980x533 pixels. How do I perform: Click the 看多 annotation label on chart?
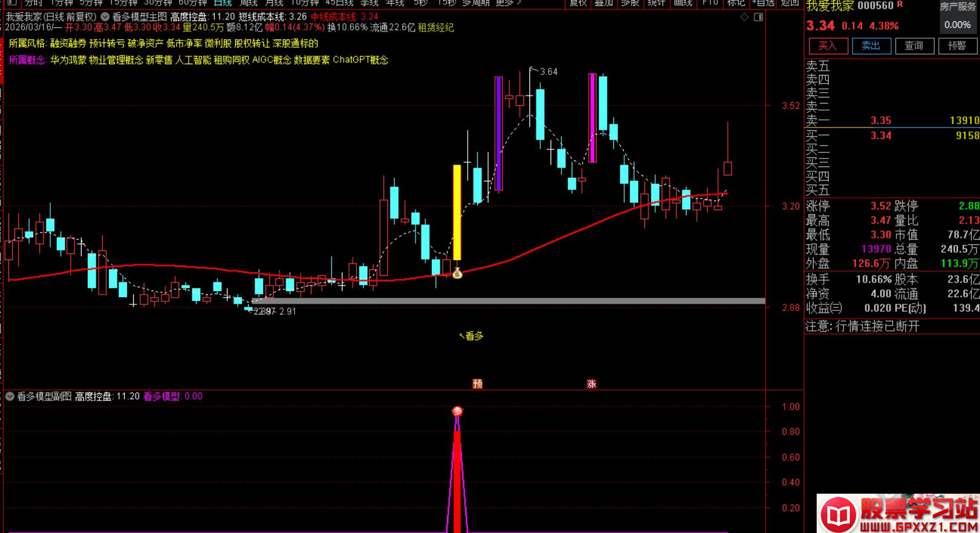coord(474,336)
